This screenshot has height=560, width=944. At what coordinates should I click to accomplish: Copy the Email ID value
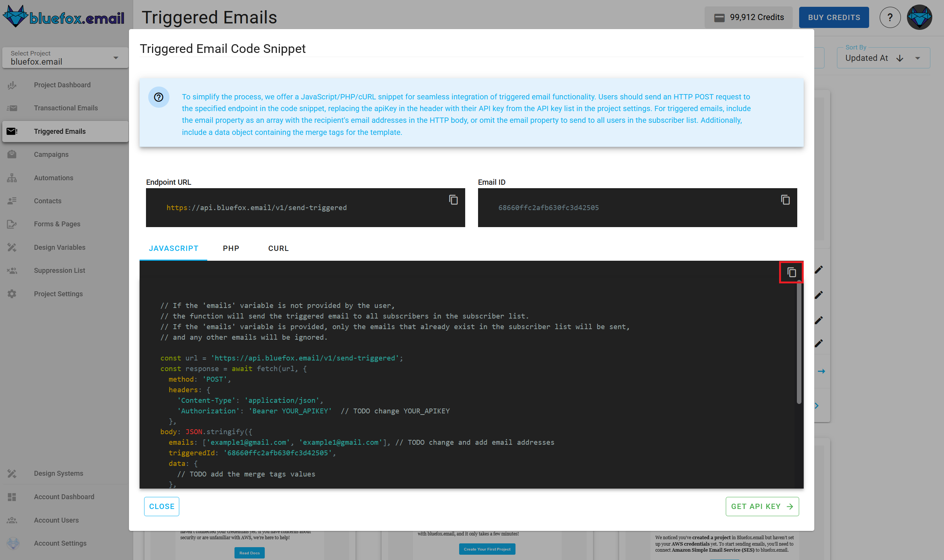click(x=785, y=200)
